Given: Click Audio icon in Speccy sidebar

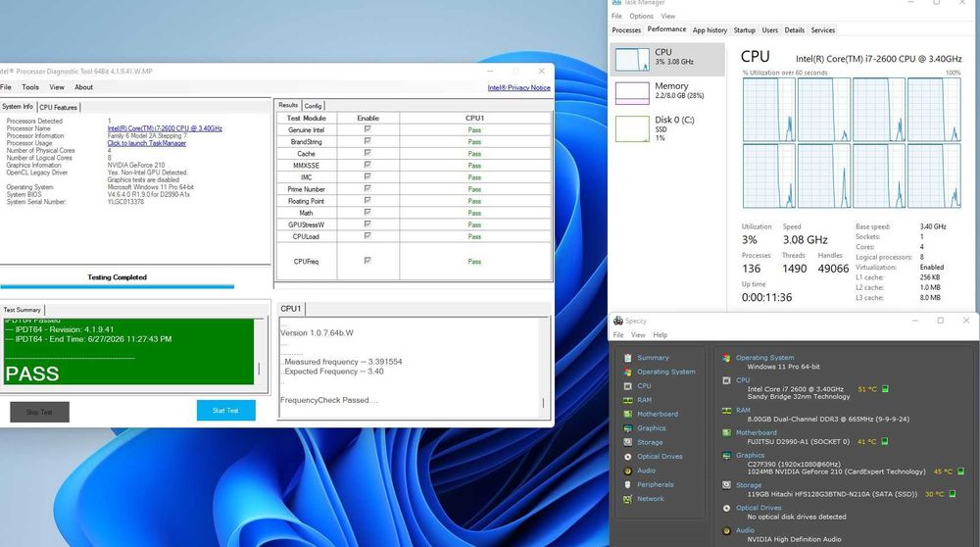Looking at the screenshot, I should (627, 471).
